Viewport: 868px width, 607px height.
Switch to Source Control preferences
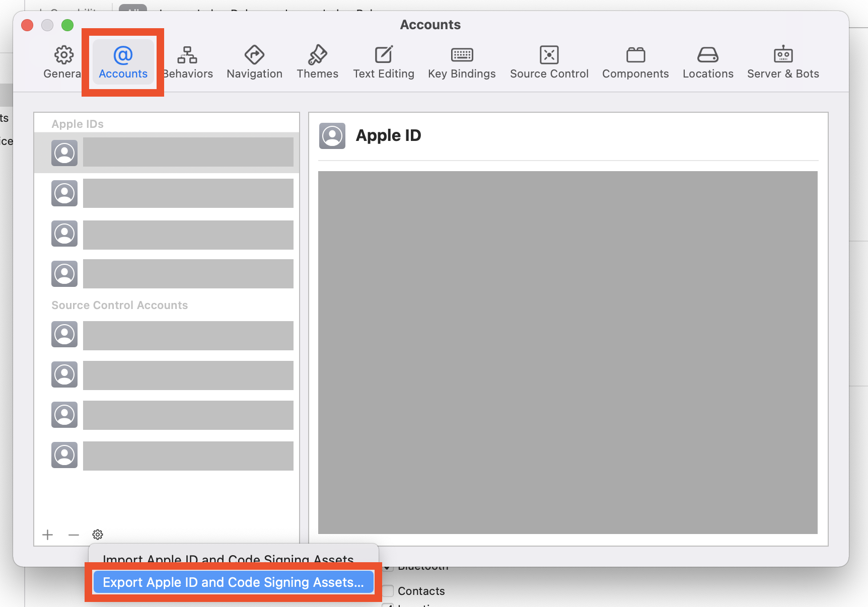click(x=549, y=62)
